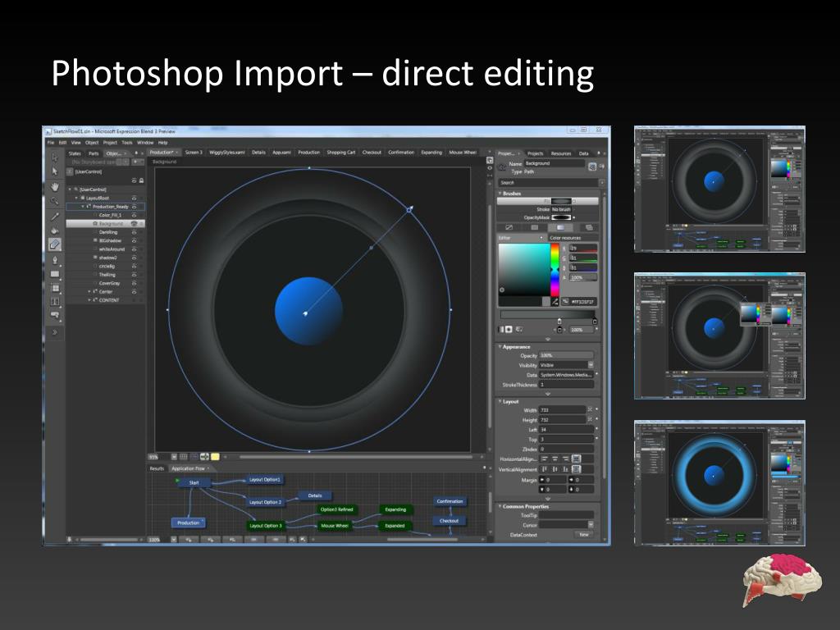The width and height of the screenshot is (840, 630).
Task: Collapse the Production_Ready tree node
Action: [83, 207]
